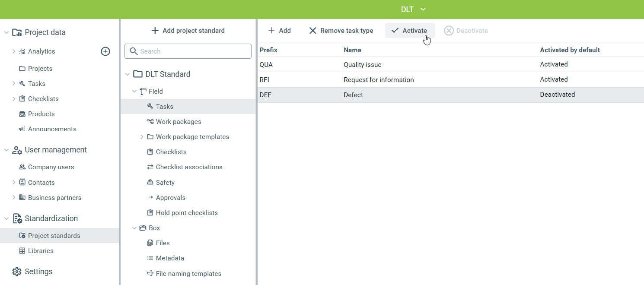This screenshot has width=644, height=285.
Task: Click the Checklist associations arrows icon
Action: point(150,167)
